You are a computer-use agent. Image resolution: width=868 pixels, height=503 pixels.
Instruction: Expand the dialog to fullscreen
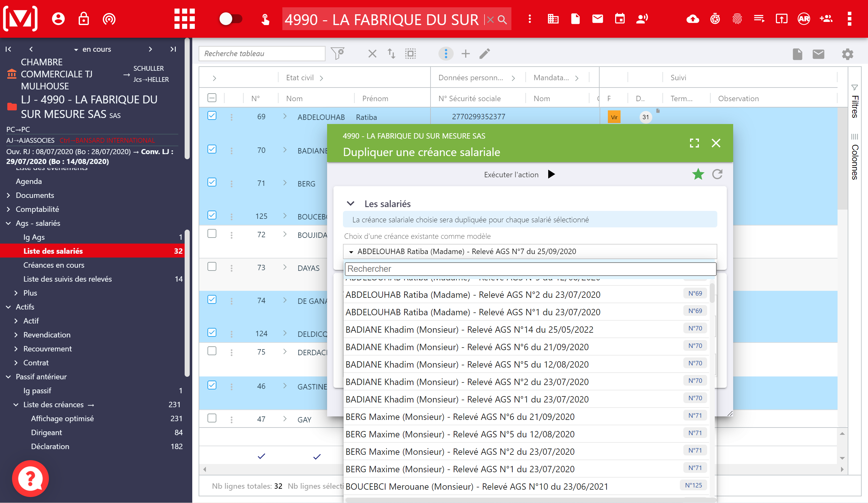point(694,143)
